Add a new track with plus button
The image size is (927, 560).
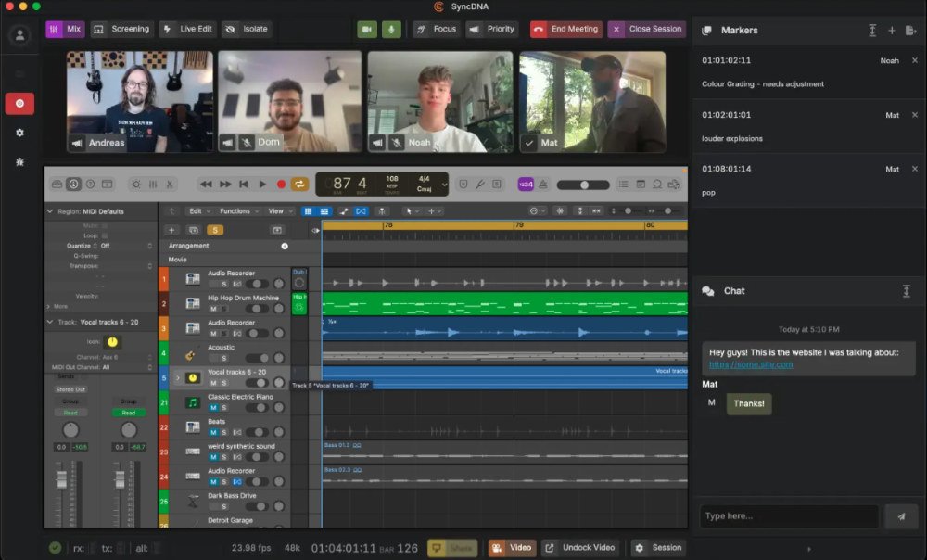click(x=171, y=230)
